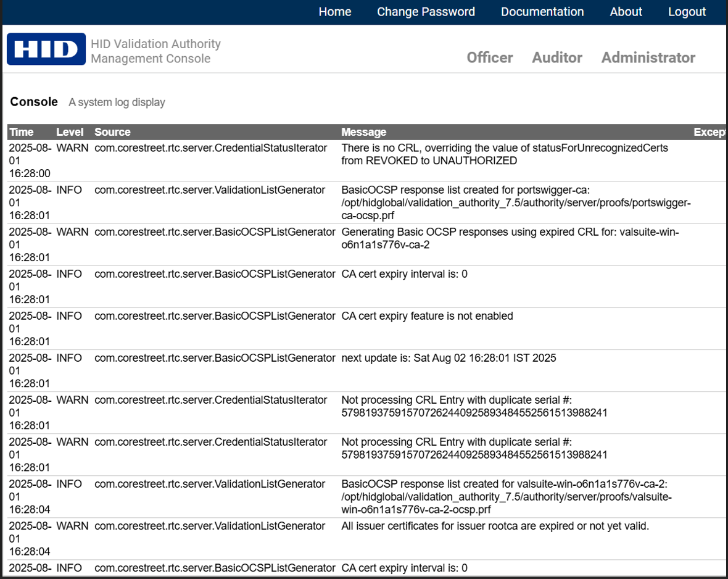Click Logout in top bar
Viewport: 728px width, 579px height.
pos(687,12)
